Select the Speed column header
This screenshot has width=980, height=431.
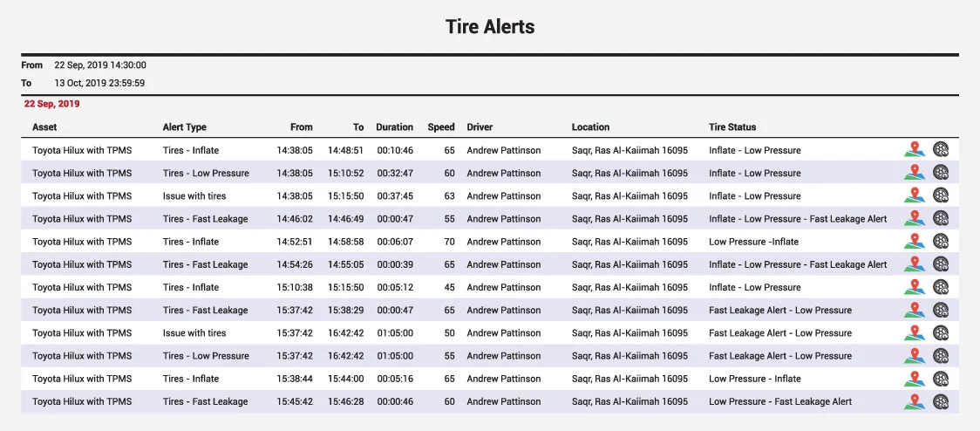coord(441,127)
